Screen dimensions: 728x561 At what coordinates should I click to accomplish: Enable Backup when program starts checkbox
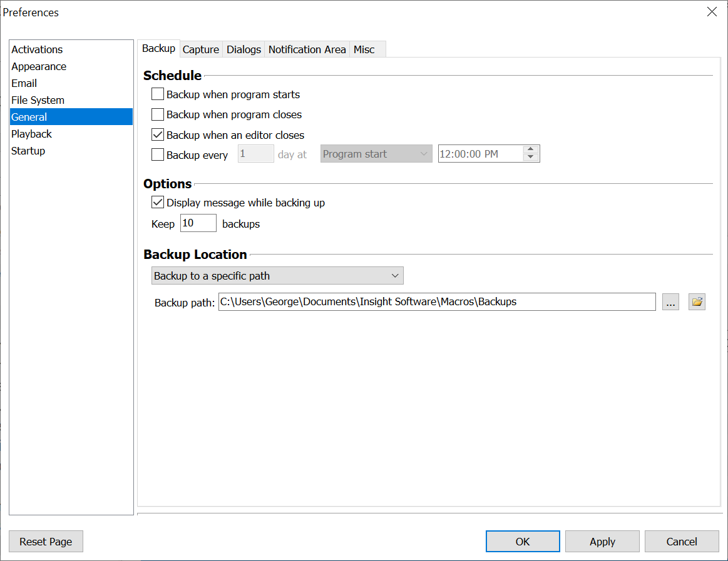158,95
